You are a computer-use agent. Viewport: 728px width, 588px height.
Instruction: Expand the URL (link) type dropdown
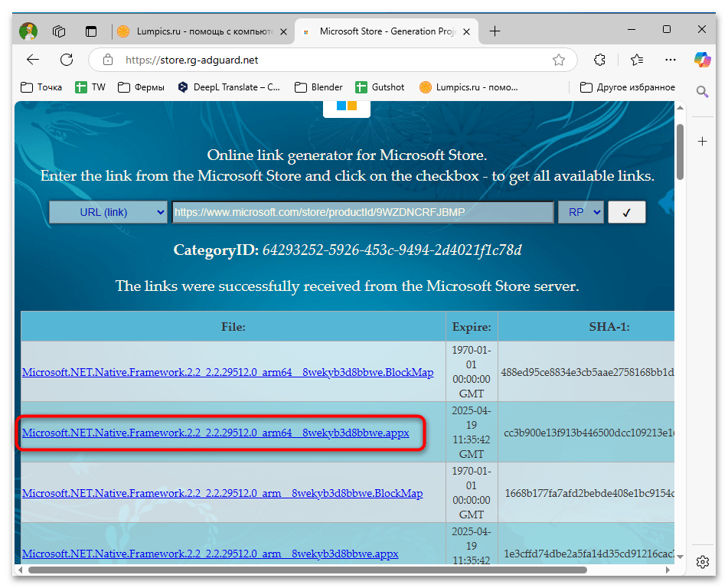pyautogui.click(x=108, y=212)
